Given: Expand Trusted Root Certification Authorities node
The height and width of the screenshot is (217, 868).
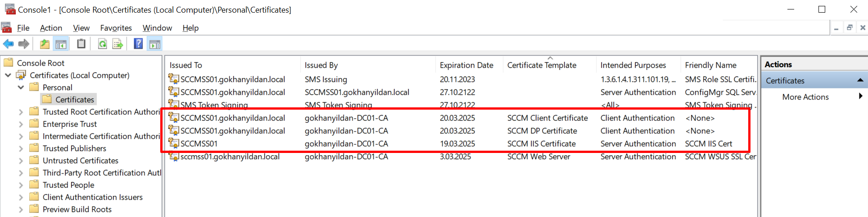Looking at the screenshot, I should (x=21, y=111).
